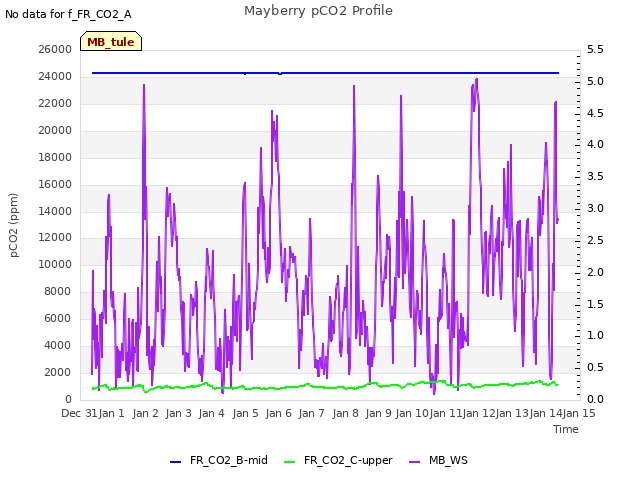Image resolution: width=640 pixels, height=480 pixels.
Task: Click the Jan 11 x-axis tick label
Action: (445, 413)
